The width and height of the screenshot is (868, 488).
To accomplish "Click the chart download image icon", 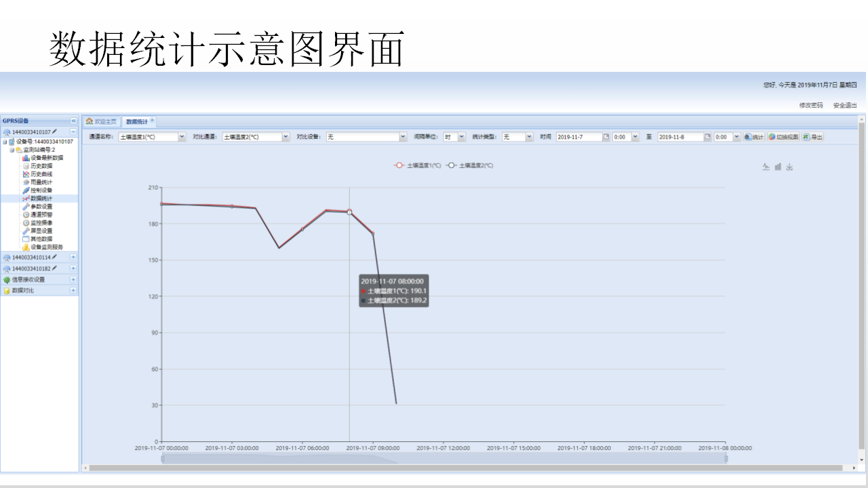I will 789,167.
